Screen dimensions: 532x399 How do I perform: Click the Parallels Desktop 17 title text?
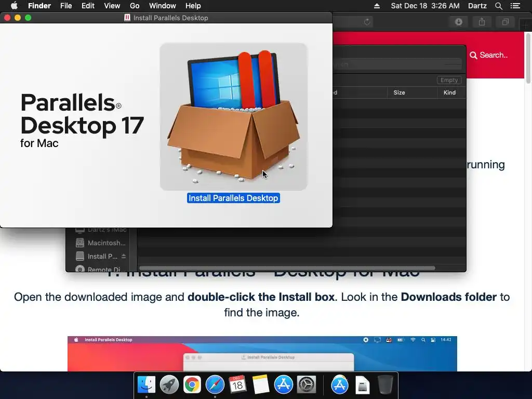point(82,114)
